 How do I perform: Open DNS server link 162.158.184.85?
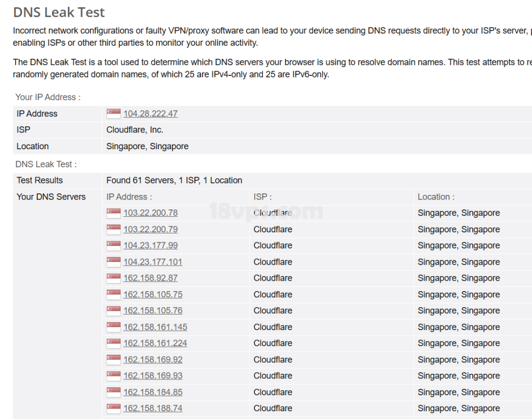coord(153,392)
